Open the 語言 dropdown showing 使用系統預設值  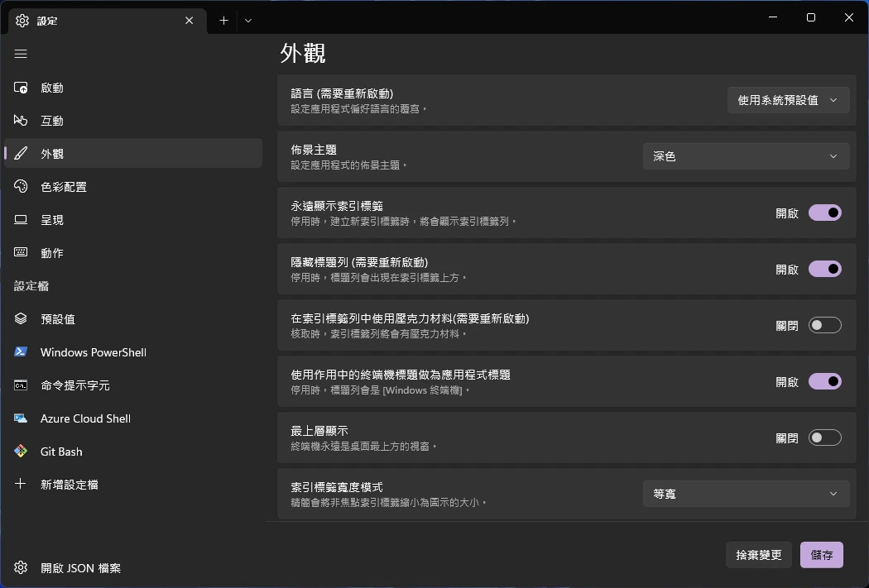point(788,100)
